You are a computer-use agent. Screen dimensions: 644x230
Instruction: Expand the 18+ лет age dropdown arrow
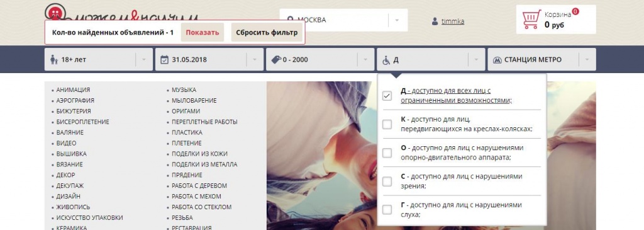click(x=144, y=60)
